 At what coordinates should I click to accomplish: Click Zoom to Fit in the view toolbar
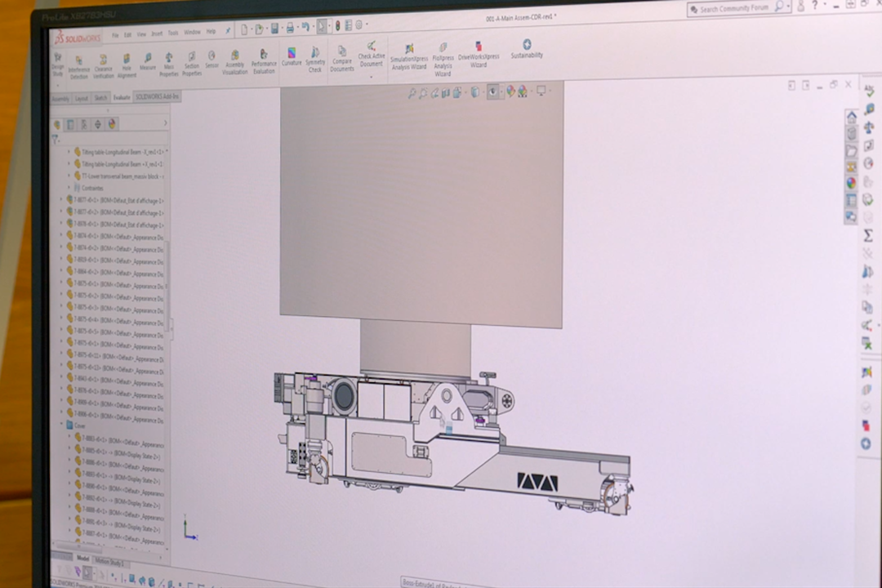(x=412, y=94)
